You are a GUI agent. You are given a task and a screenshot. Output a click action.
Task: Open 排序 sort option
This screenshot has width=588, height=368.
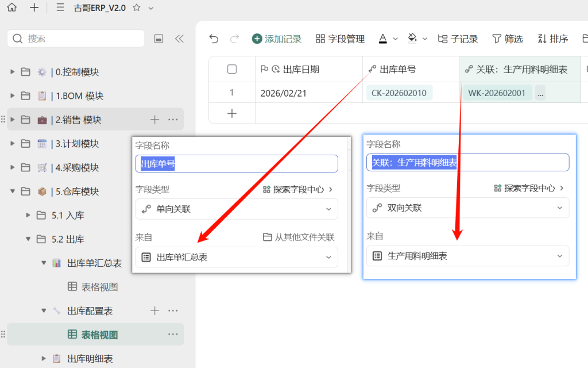[x=553, y=39]
